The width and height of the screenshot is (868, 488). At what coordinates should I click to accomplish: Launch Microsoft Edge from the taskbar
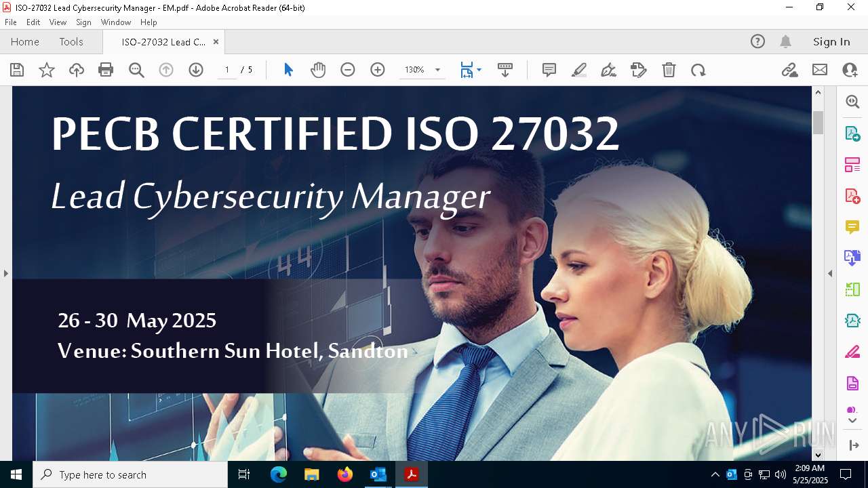[279, 474]
